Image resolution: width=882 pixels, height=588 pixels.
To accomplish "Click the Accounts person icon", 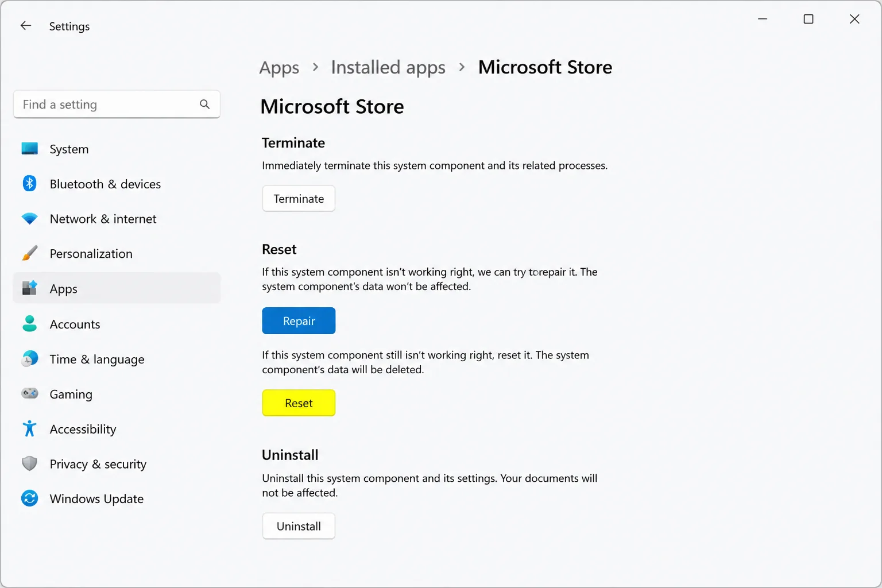I will (29, 324).
